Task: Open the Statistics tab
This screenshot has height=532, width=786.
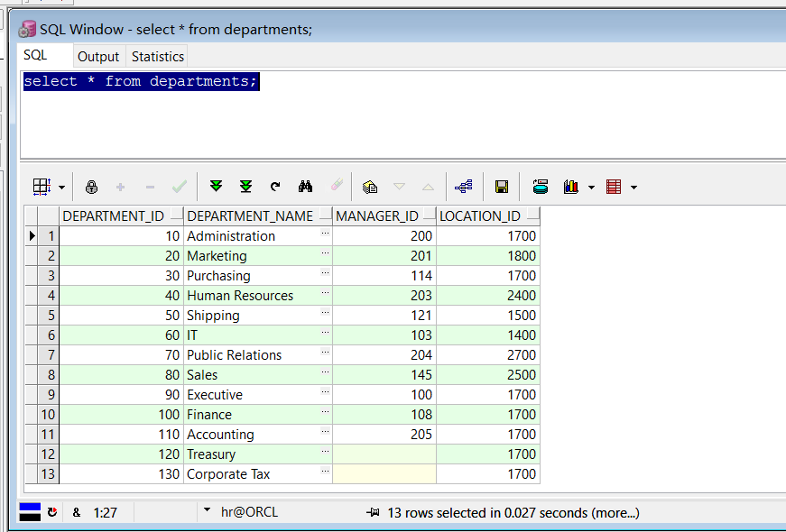Action: (x=157, y=57)
